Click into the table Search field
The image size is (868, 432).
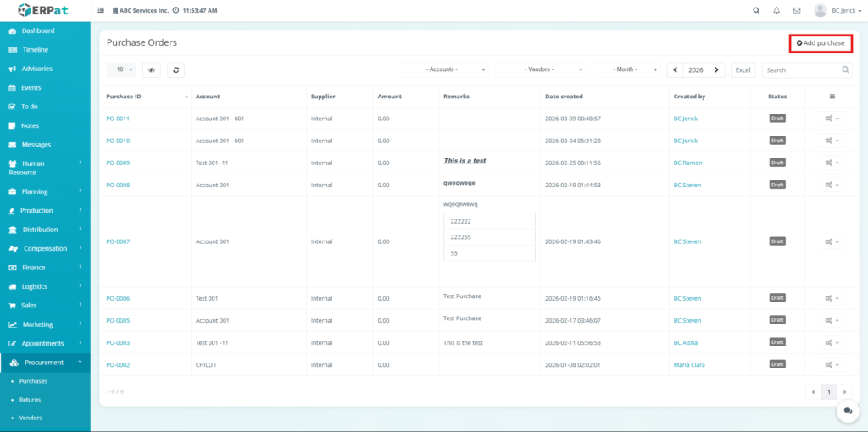coord(801,70)
